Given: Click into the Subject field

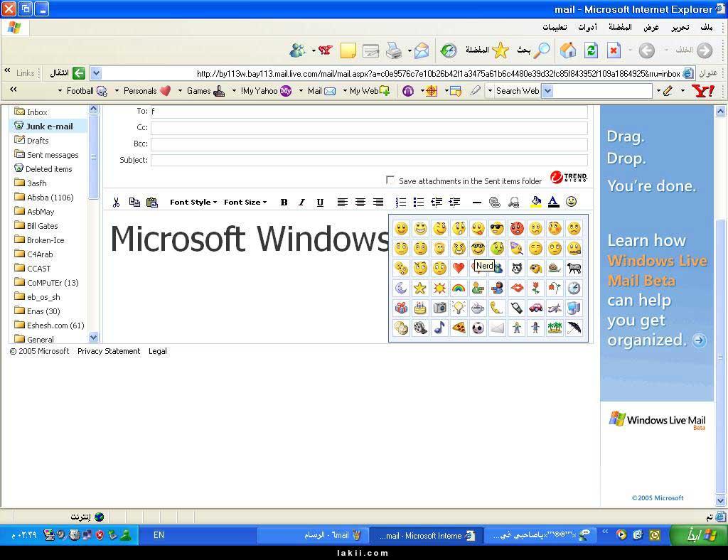Looking at the screenshot, I should (x=369, y=160).
